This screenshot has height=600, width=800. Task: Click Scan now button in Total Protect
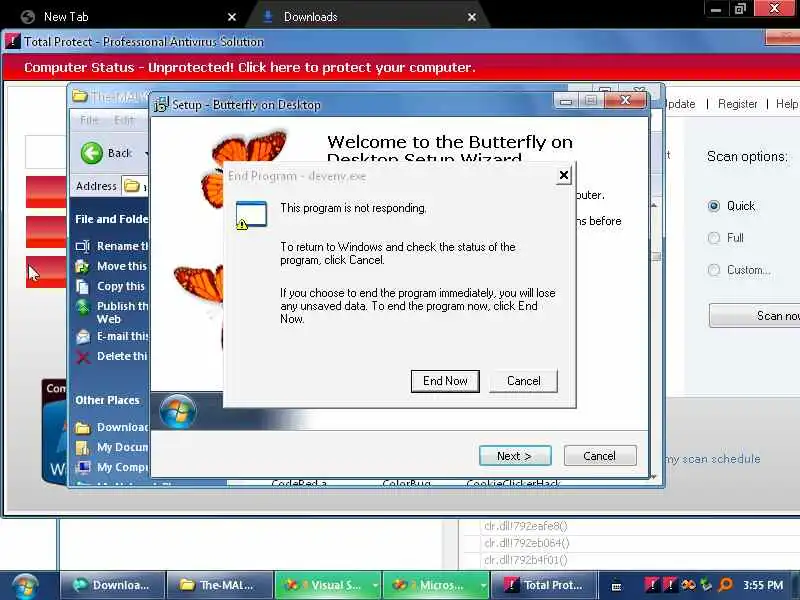[x=755, y=316]
